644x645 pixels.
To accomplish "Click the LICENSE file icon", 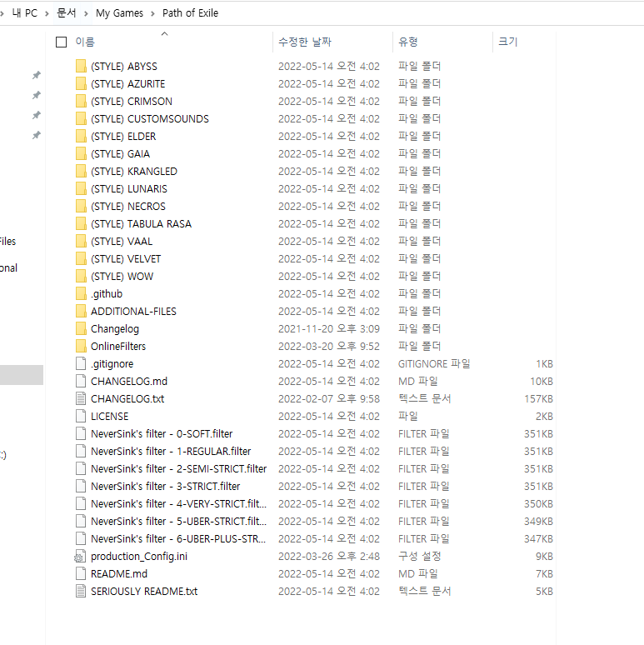I will click(x=81, y=417).
